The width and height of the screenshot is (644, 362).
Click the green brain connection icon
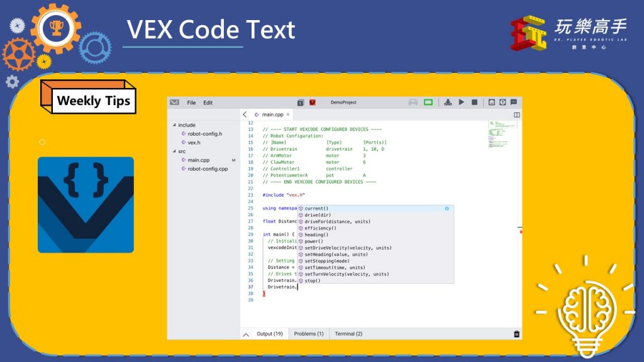point(428,102)
